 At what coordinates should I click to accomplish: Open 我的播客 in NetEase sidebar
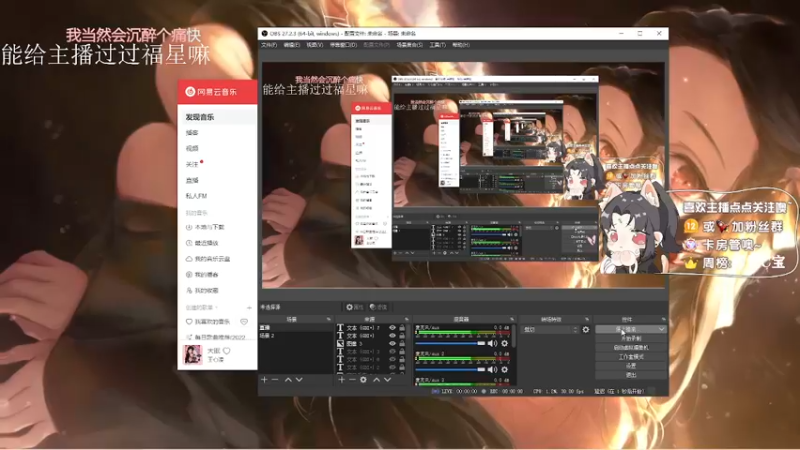point(202,274)
